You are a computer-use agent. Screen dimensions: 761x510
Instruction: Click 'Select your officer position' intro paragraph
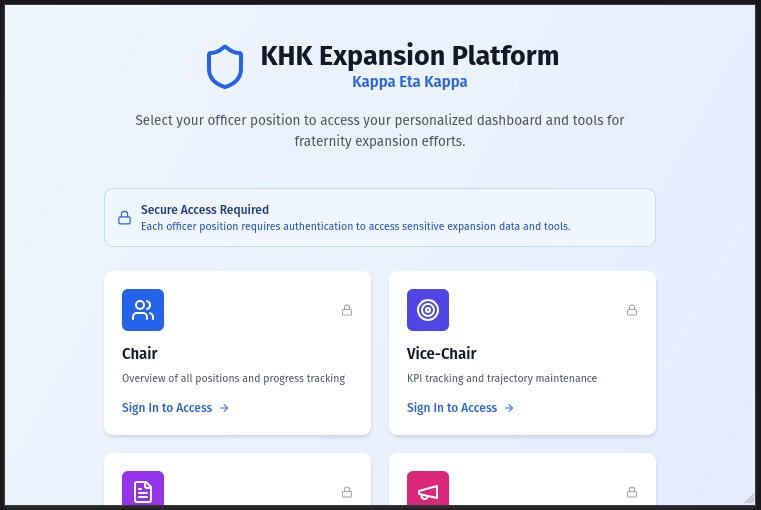click(x=380, y=131)
